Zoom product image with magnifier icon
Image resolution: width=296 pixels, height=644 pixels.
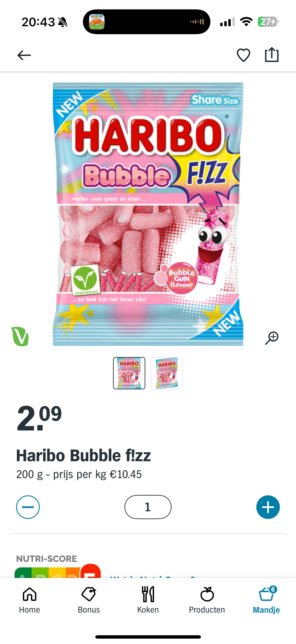(x=272, y=338)
